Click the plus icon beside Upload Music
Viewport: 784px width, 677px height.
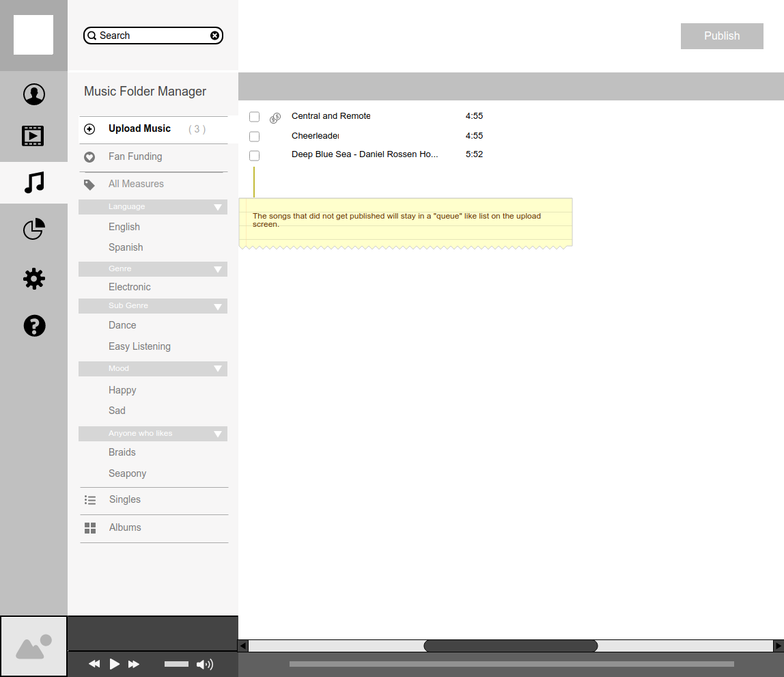89,129
